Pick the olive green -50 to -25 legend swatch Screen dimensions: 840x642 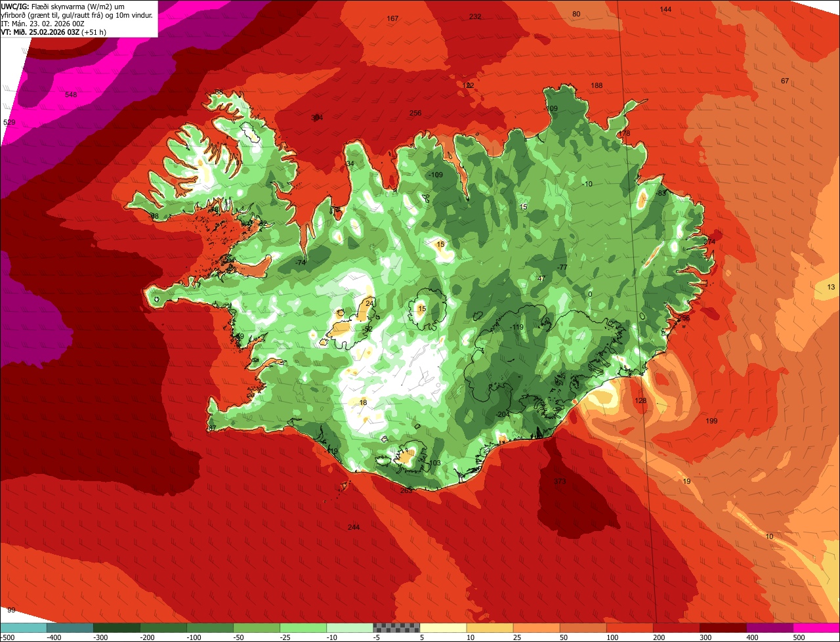pos(256,628)
